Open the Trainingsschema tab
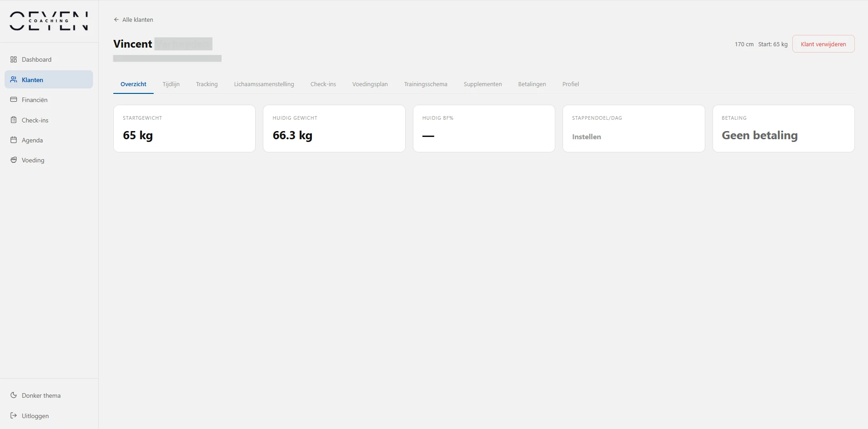 [x=426, y=84]
